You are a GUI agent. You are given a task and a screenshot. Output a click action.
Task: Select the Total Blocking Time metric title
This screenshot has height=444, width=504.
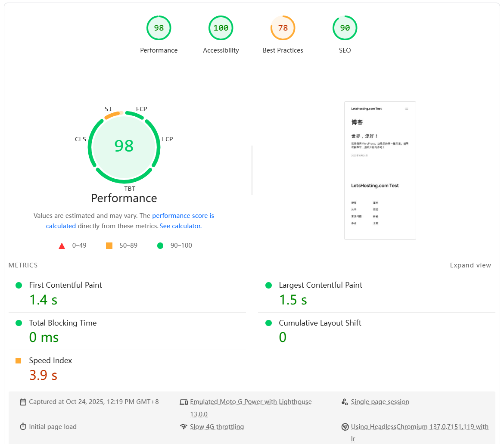coord(63,323)
